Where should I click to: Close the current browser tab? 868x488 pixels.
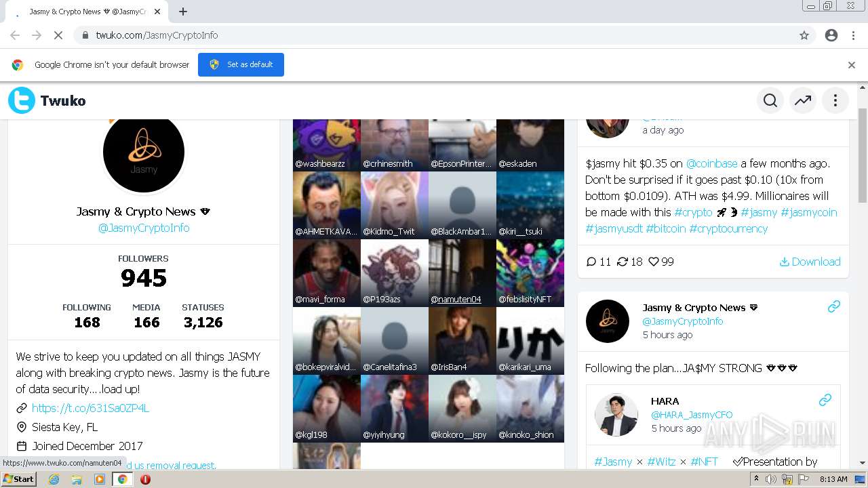(157, 12)
